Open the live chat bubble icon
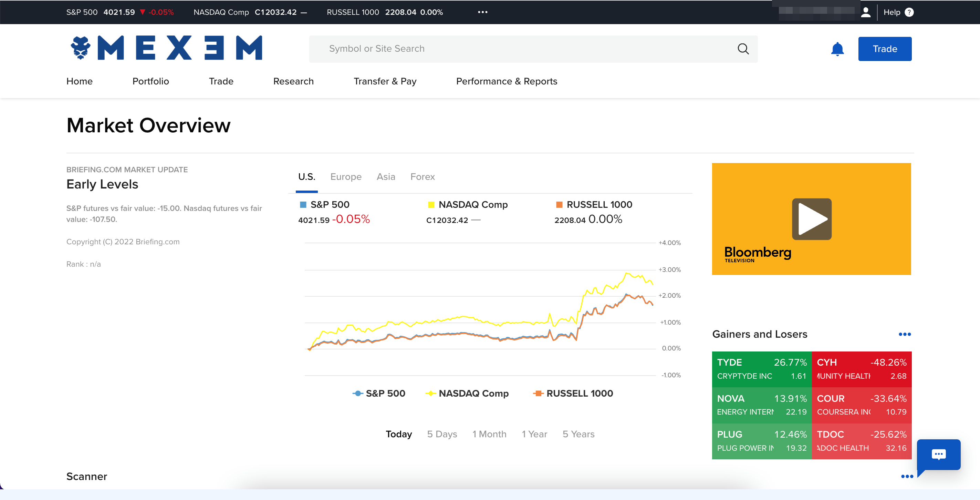The image size is (980, 500). point(938,454)
